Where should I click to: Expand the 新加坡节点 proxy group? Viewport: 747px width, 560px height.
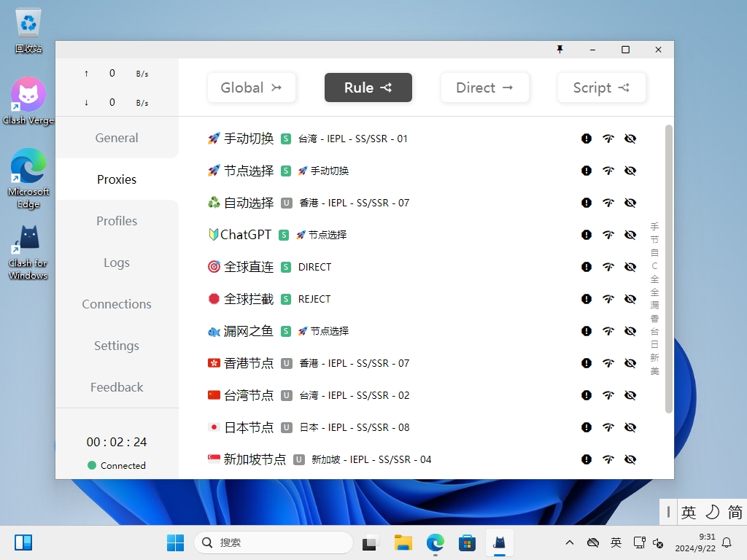coord(255,459)
